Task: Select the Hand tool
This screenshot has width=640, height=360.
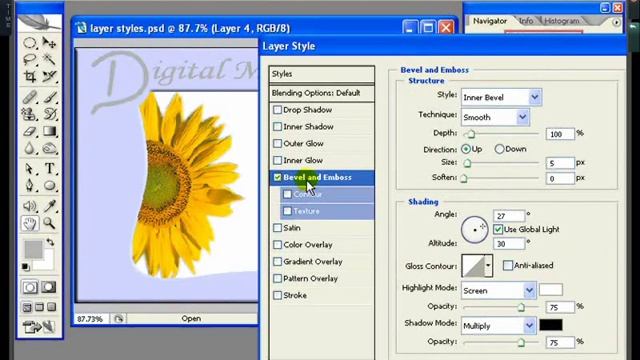Action: (29, 223)
